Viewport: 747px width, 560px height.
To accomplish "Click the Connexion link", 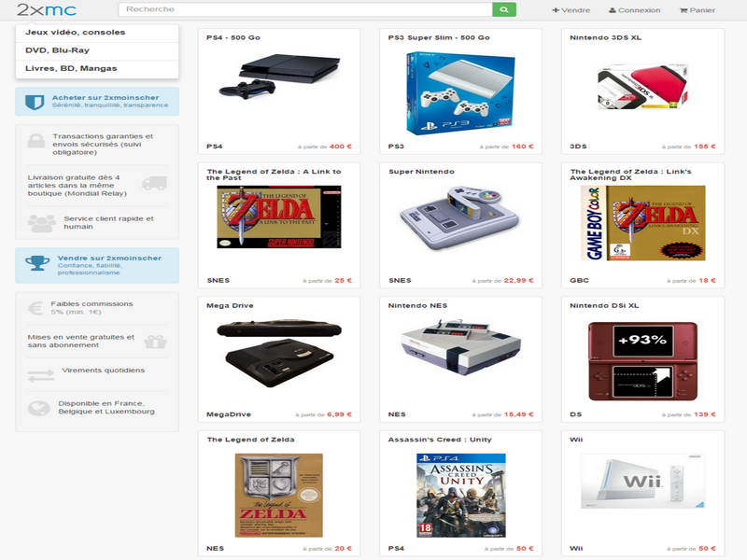I will tap(635, 10).
